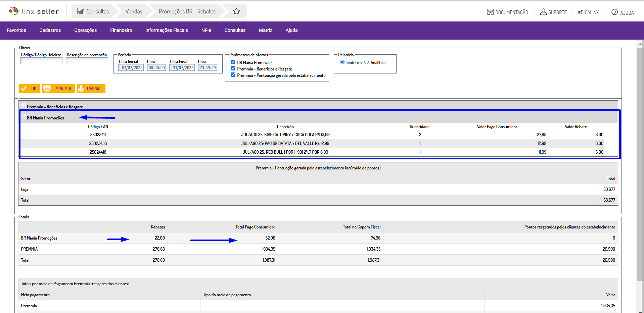Click the #DICALINX link
Viewport: 644px width, 313px height.
point(588,12)
